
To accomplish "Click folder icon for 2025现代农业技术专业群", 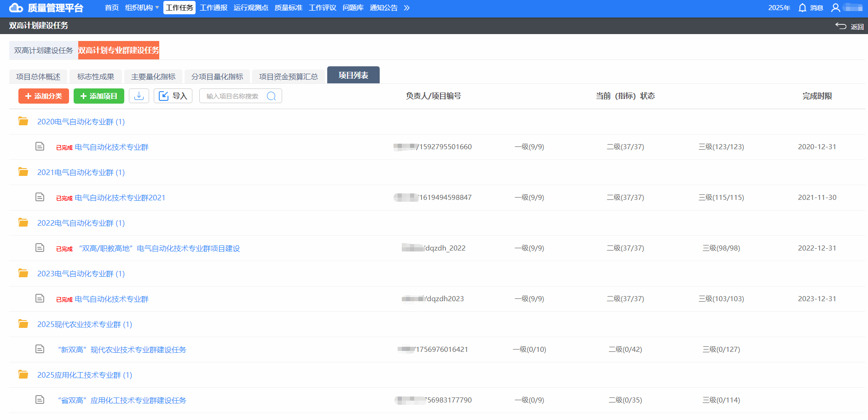I will 23,324.
